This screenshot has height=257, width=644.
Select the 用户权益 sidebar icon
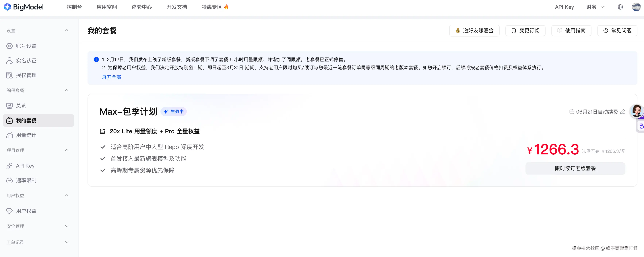[9, 211]
